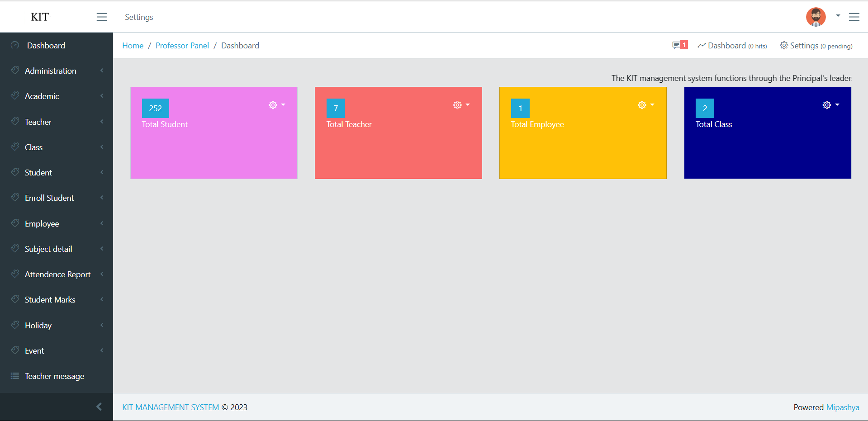Screen dimensions: 868x421
Task: Toggle the sidebar hamburger menu beside KIT
Action: (x=102, y=17)
